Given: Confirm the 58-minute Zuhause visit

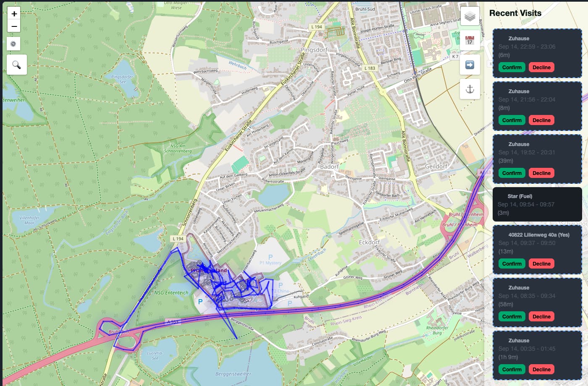Looking at the screenshot, I should point(512,316).
